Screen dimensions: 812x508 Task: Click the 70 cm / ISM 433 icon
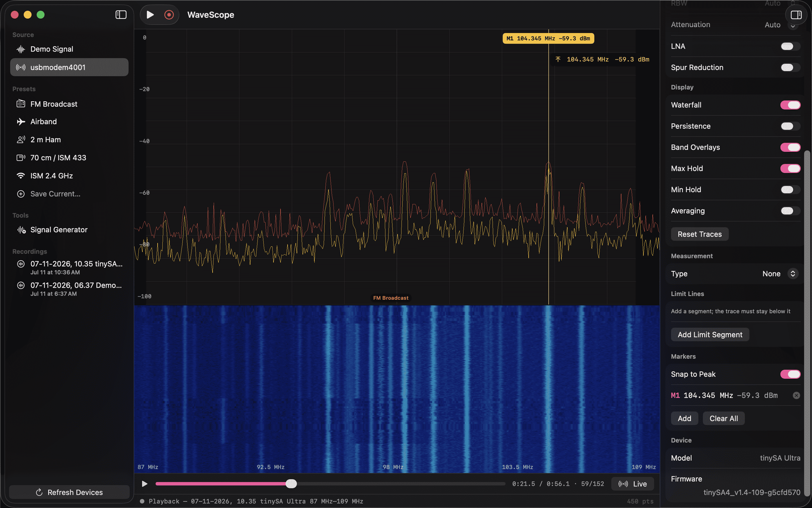click(x=21, y=157)
